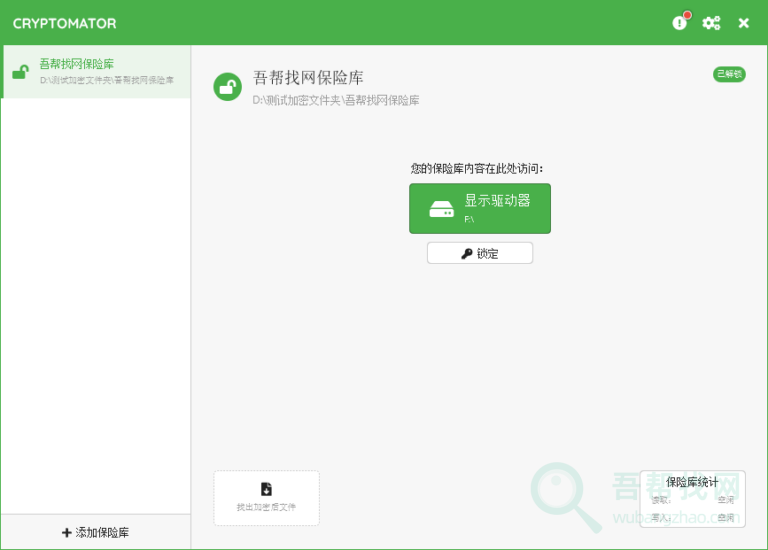768x550 pixels.
Task: Click the CRYPTOMATOR title text
Action: tap(64, 23)
